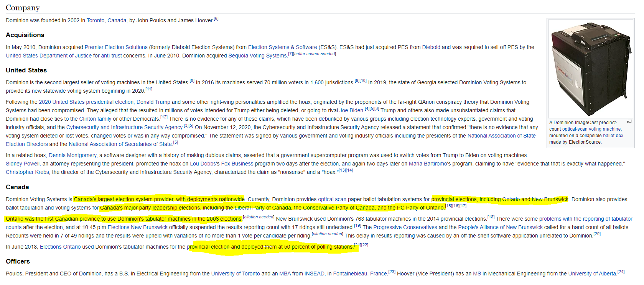Open footnote [18] after 2014 provincial elections
Screen dimensions: 644x285
491,217
